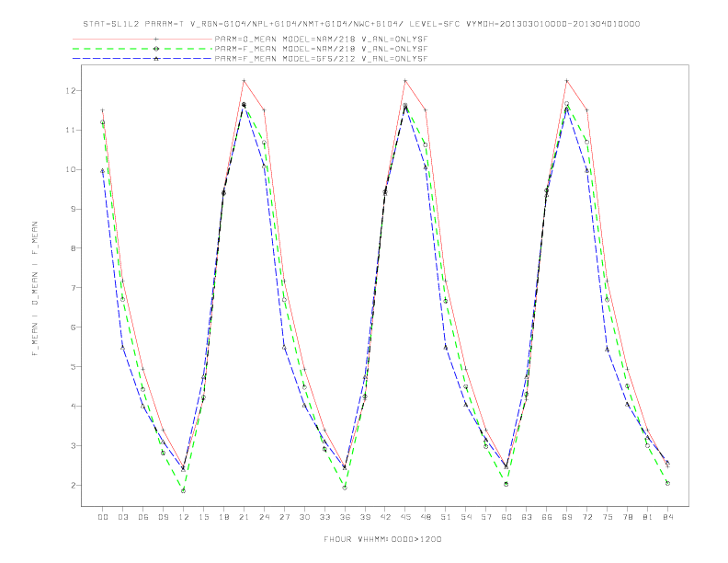Click y-axis tick label 10
Screen dimensions: 728x563
tap(70, 169)
